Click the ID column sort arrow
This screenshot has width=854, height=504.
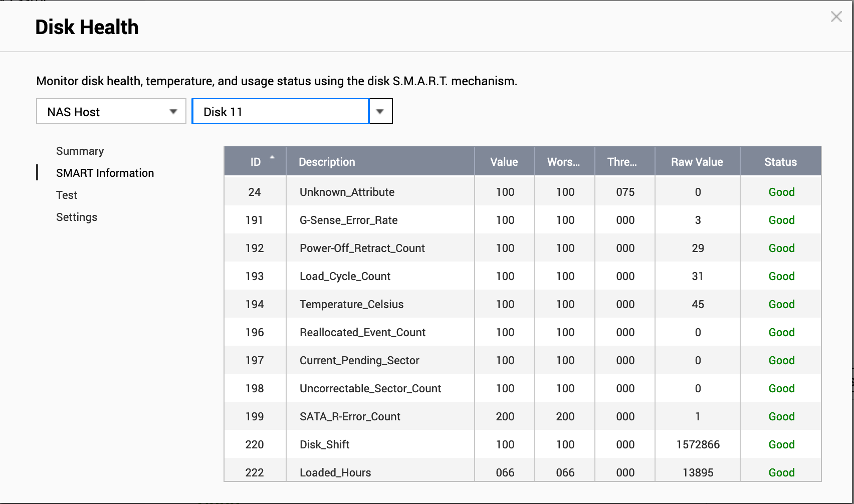click(272, 157)
